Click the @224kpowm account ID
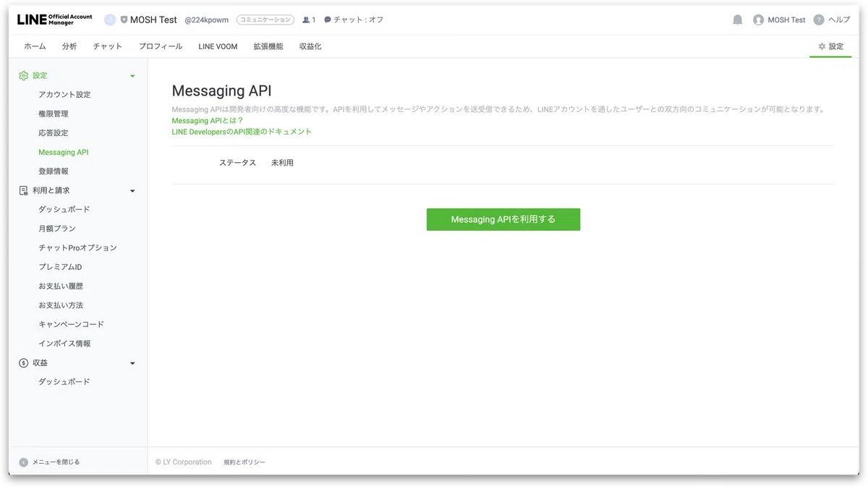This screenshot has width=868, height=487. [x=208, y=20]
